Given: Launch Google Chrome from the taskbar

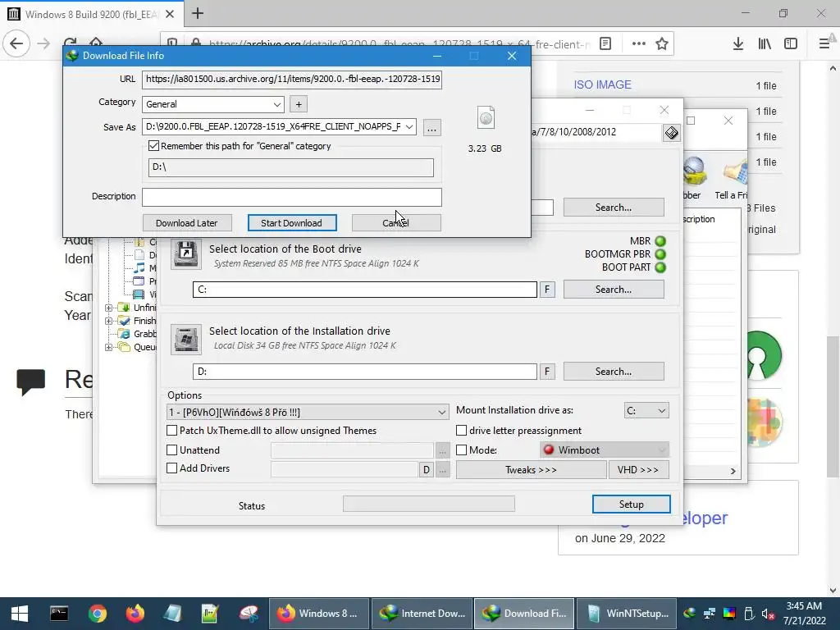Looking at the screenshot, I should coord(98,614).
